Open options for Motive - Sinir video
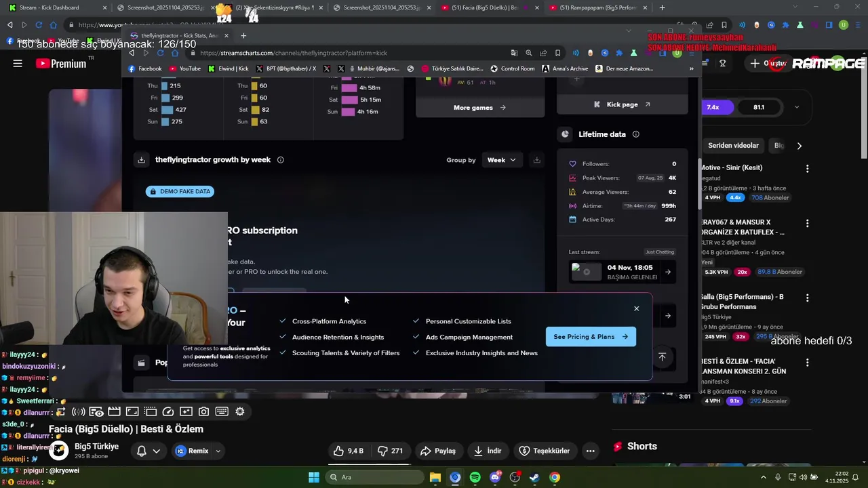Image resolution: width=868 pixels, height=488 pixels. tap(807, 168)
